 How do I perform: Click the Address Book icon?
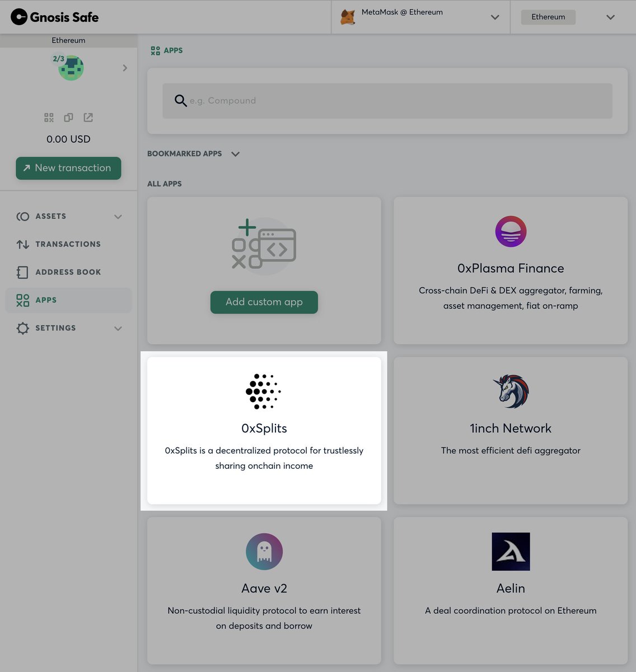pyautogui.click(x=22, y=272)
